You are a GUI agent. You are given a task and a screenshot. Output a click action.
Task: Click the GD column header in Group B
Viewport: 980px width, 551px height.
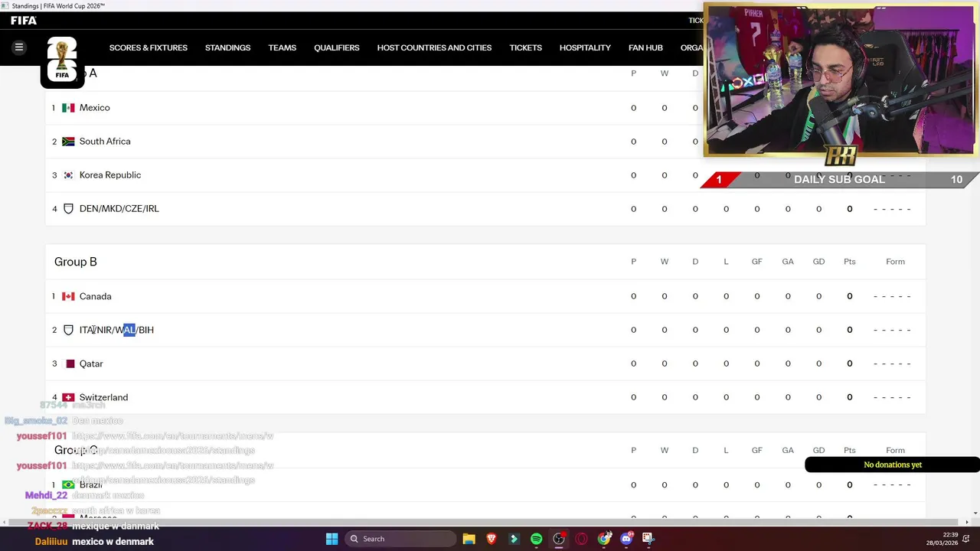click(x=818, y=262)
